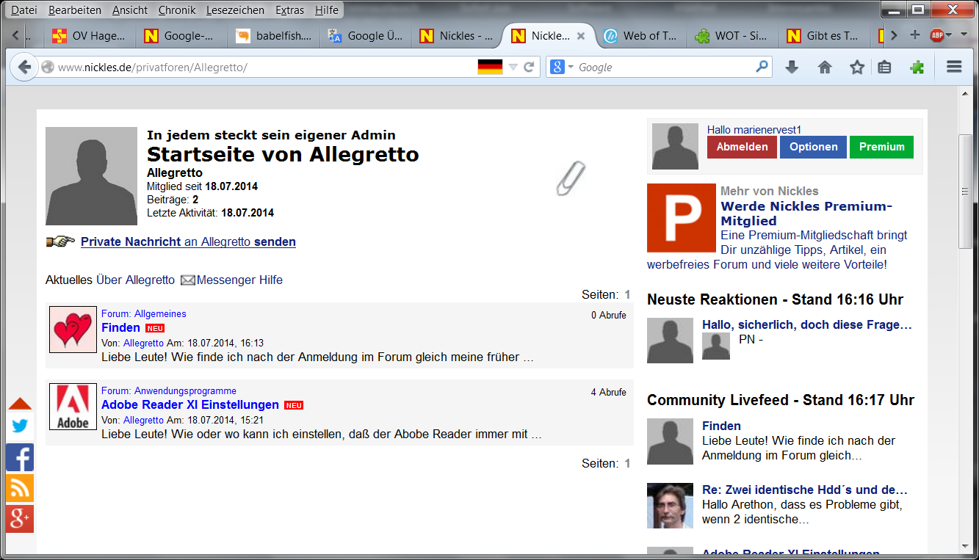The height and width of the screenshot is (560, 979).
Task: Switch to the babelfish tab
Action: pyautogui.click(x=273, y=35)
